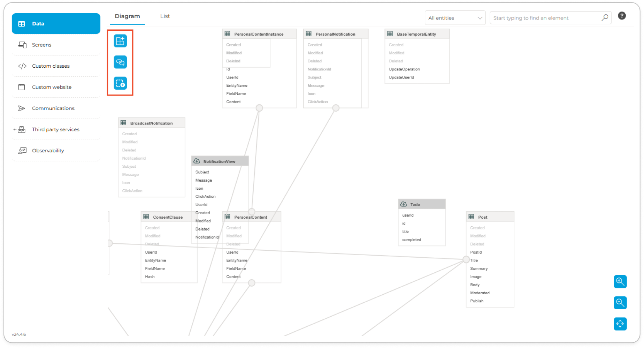Viewport: 644px width, 348px height.
Task: Click the search magnifier icon
Action: point(605,18)
